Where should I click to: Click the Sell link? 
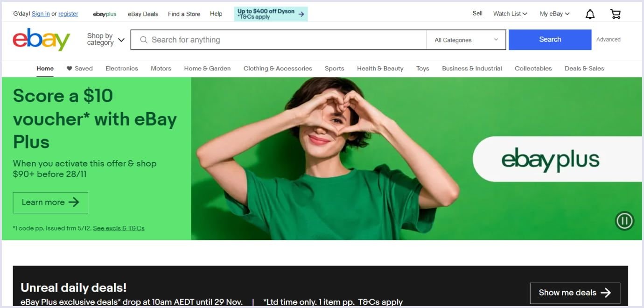(477, 13)
